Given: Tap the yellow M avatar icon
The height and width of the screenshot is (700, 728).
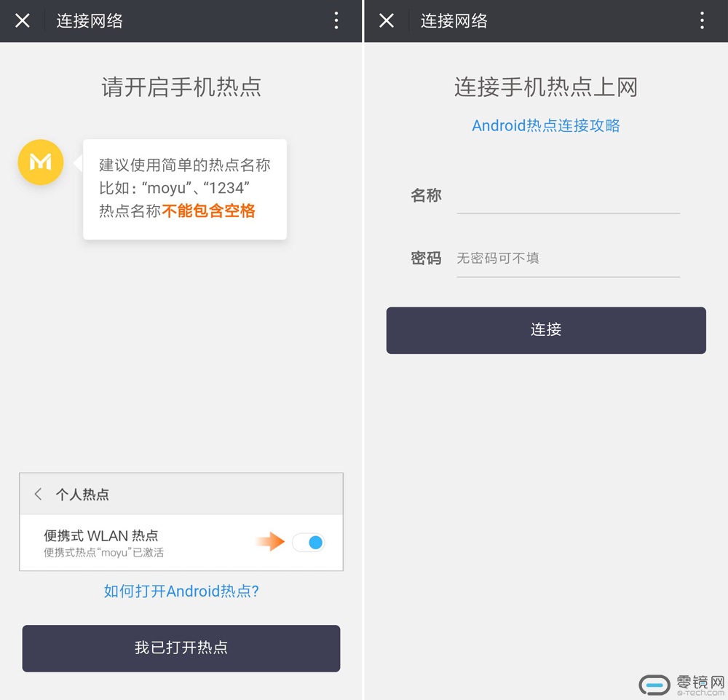Looking at the screenshot, I should [41, 162].
